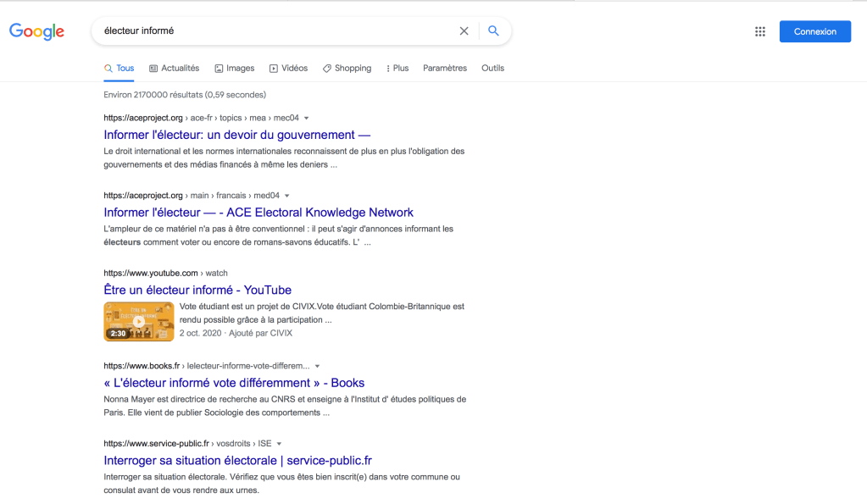Switch to the Vidéos tab
Image resolution: width=867 pixels, height=504 pixels.
pyautogui.click(x=288, y=68)
